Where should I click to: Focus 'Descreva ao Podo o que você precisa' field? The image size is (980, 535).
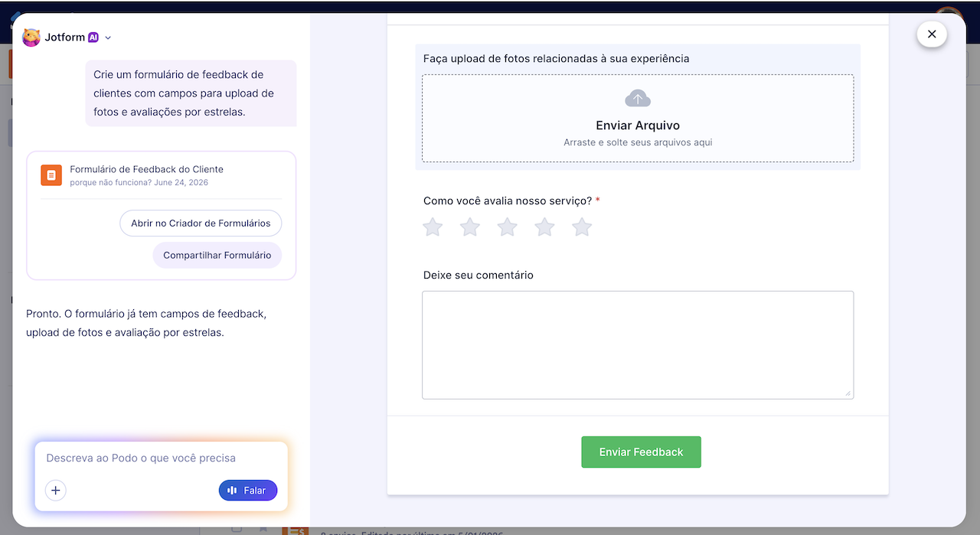click(x=162, y=458)
